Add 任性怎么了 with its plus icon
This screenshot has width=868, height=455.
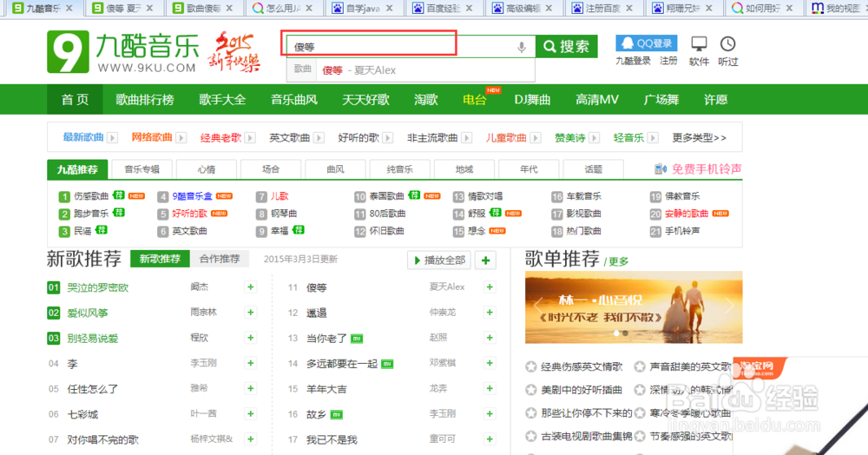tap(251, 389)
